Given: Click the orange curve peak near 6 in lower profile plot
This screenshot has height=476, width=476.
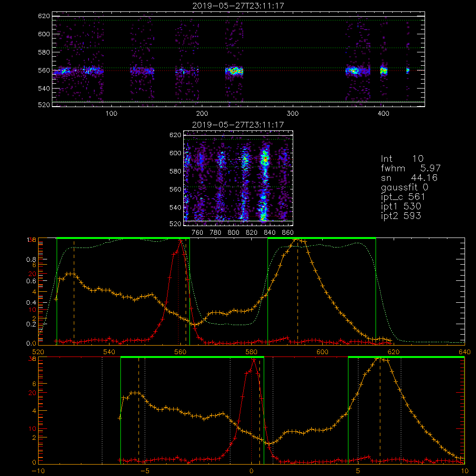Looking at the screenshot, I should click(380, 359).
